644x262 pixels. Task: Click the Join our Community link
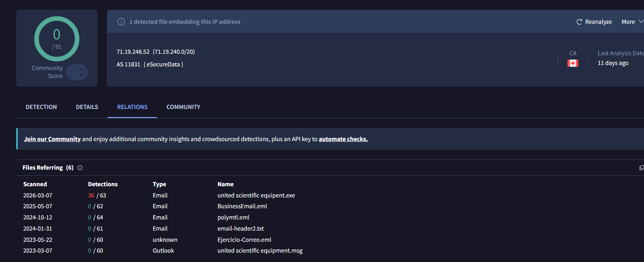(52, 139)
